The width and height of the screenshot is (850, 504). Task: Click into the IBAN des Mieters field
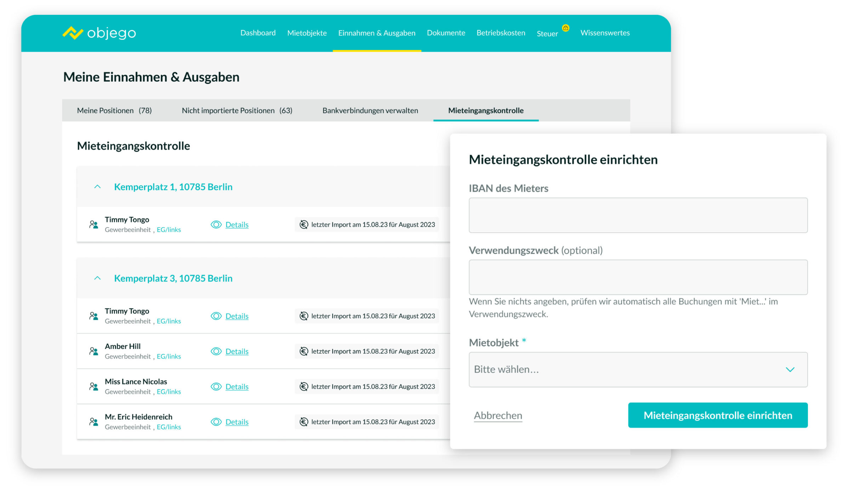pos(638,215)
